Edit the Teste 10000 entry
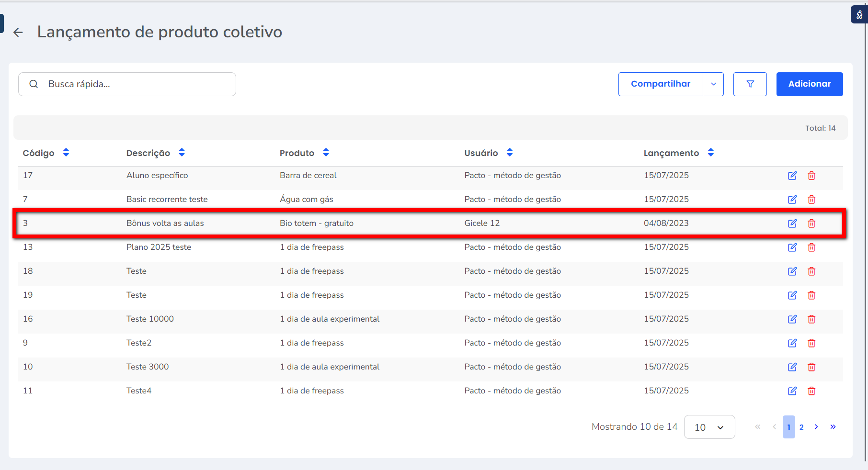Image resolution: width=868 pixels, height=470 pixels. coord(792,319)
